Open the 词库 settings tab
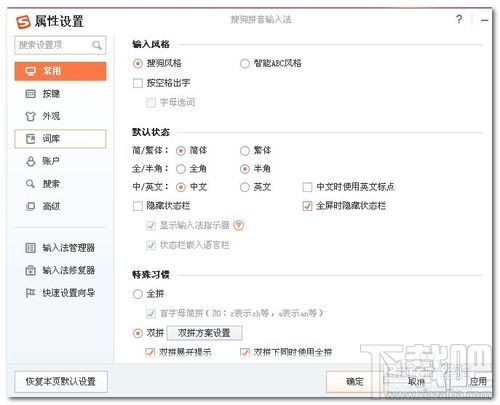Image resolution: width=500 pixels, height=405 pixels. (x=60, y=139)
